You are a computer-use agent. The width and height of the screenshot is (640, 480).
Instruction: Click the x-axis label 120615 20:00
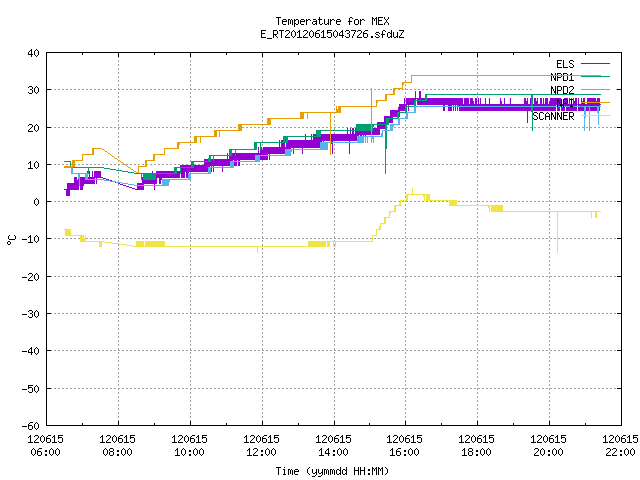tap(548, 446)
